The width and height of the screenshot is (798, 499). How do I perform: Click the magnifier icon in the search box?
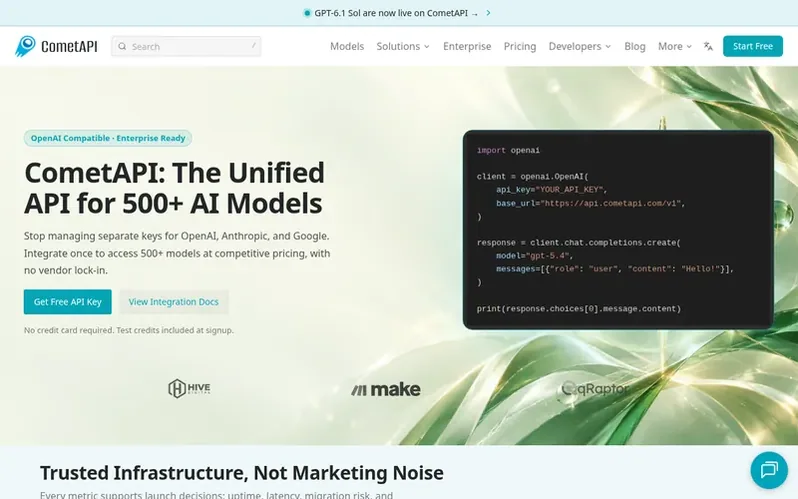tap(122, 46)
